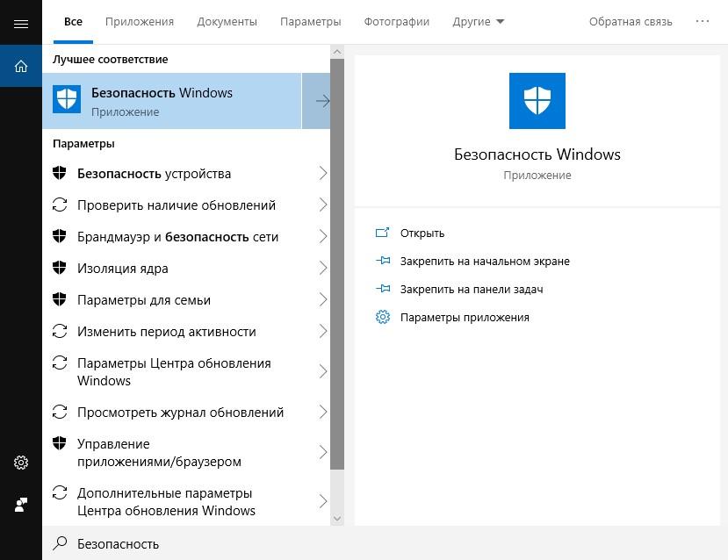This screenshot has width=728, height=560.
Task: Expand chevron for Безопасность устройства
Action: 323,173
